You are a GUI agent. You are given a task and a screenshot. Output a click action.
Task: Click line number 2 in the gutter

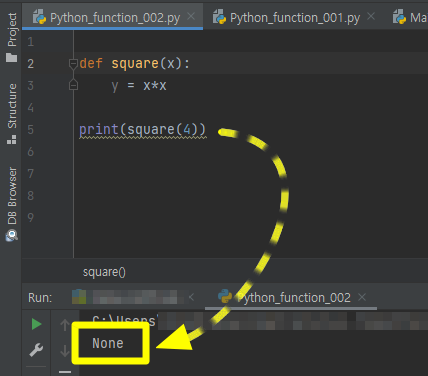click(x=30, y=63)
